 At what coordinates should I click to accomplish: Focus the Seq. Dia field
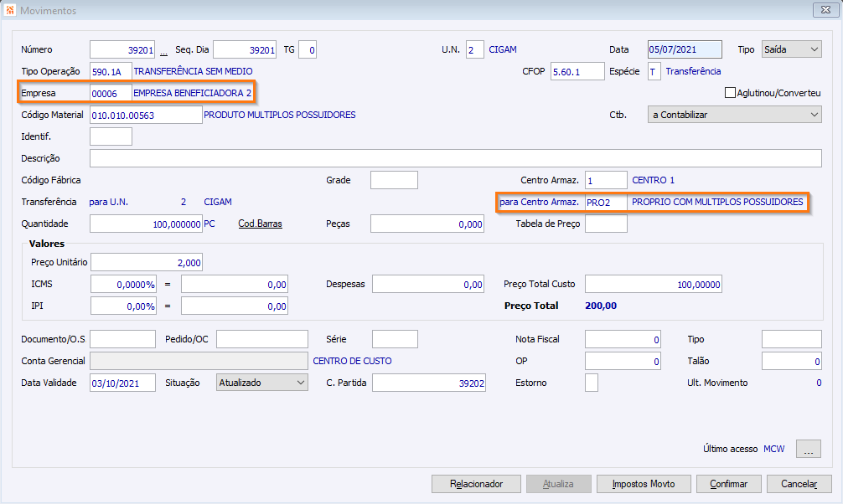coord(245,49)
